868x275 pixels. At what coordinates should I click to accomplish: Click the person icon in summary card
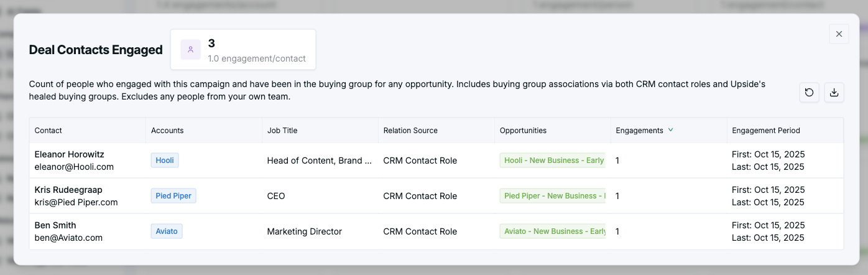pos(191,50)
